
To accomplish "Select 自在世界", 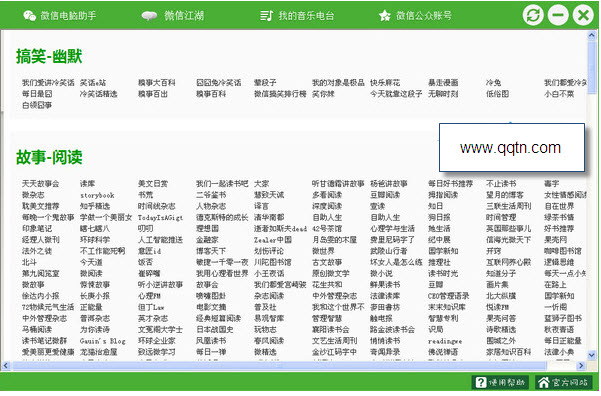I will pyautogui.click(x=559, y=206).
